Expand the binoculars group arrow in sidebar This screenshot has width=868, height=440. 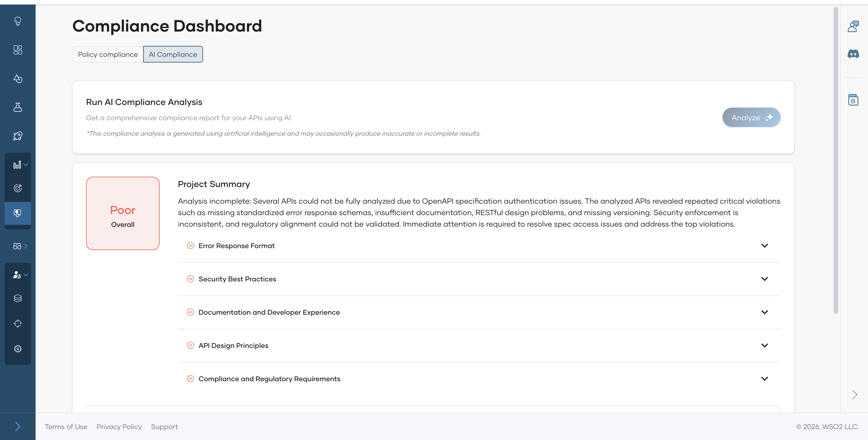click(x=26, y=246)
